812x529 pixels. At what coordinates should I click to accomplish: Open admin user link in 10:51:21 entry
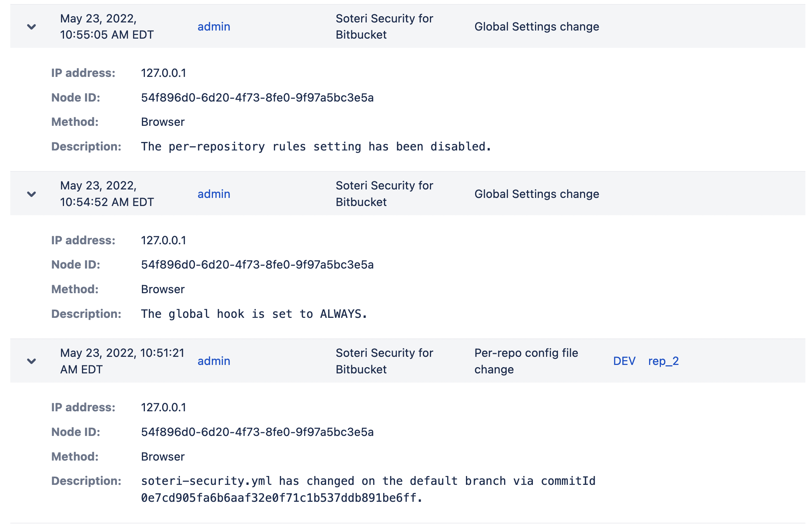214,361
